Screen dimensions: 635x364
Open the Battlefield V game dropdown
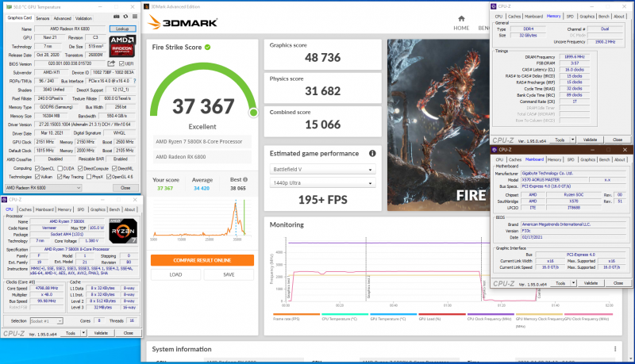tap(321, 169)
